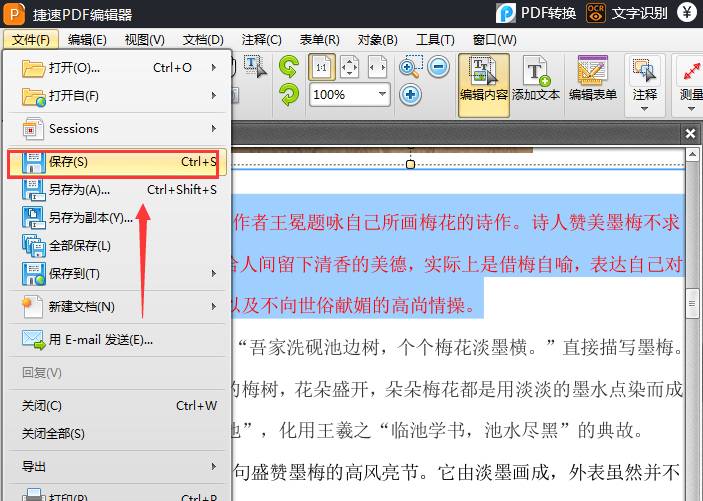Choose 另存为(A)... menu entry
Viewport: 703px width, 501px height.
tap(117, 190)
